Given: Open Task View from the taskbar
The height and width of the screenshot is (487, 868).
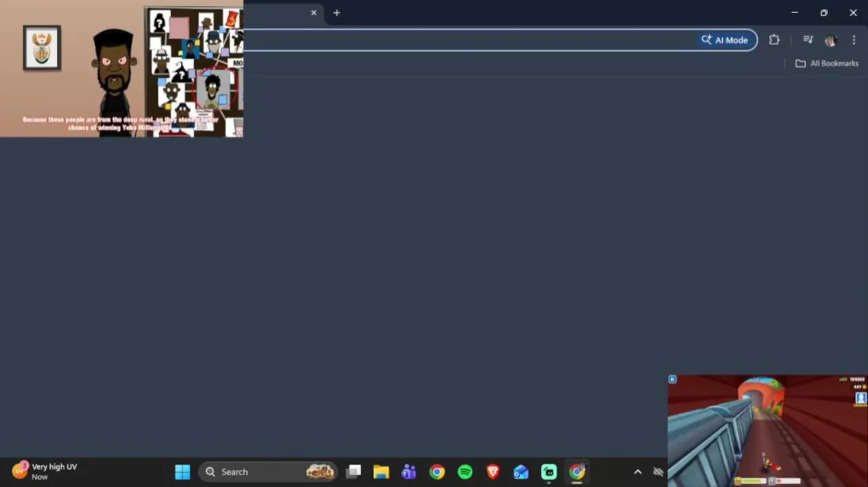Looking at the screenshot, I should 354,472.
